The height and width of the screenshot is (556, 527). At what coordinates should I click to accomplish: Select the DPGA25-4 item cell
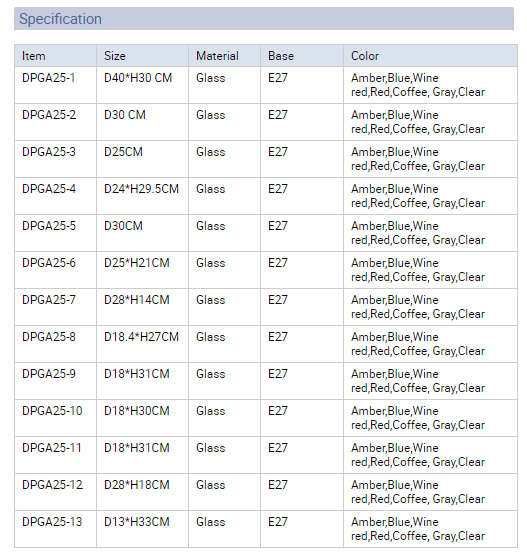click(55, 196)
